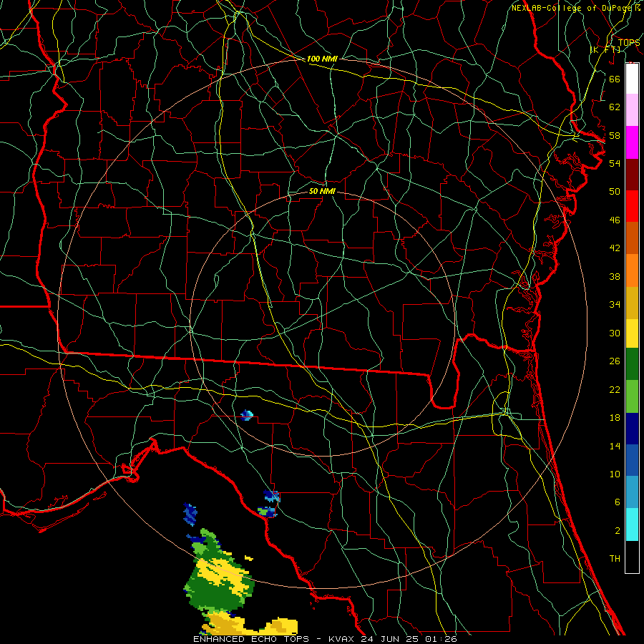Click the magenta legend swatch
Screen dimensions: 644x644
click(x=632, y=142)
